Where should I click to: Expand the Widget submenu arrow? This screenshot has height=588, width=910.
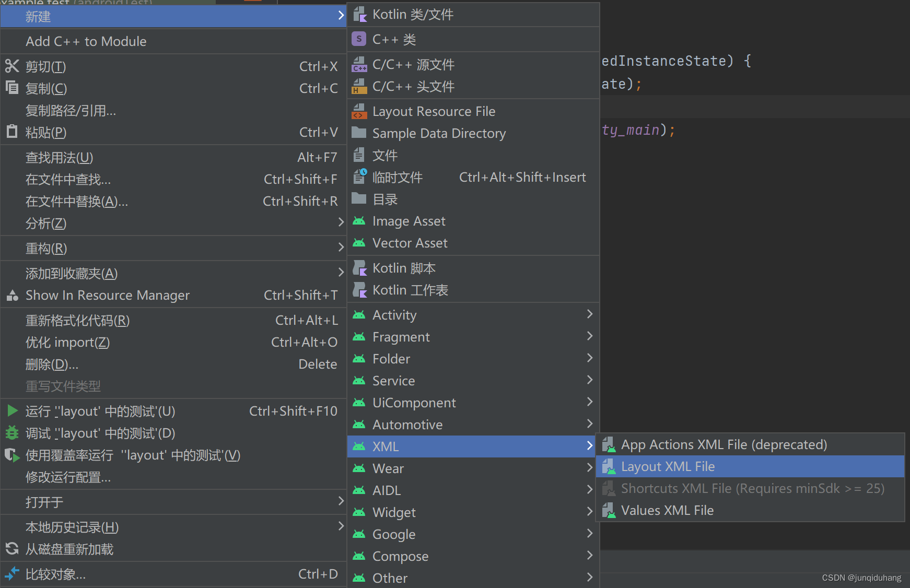(590, 511)
